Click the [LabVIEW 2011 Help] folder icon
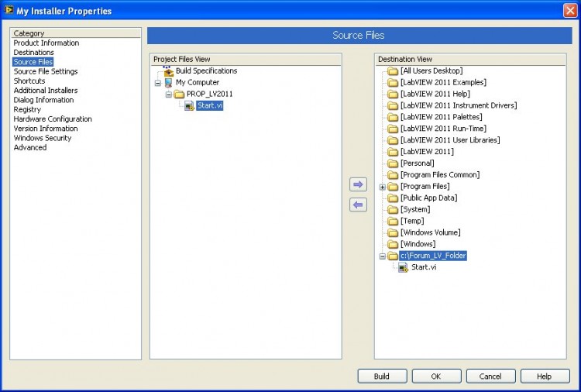The height and width of the screenshot is (392, 581). click(x=393, y=94)
